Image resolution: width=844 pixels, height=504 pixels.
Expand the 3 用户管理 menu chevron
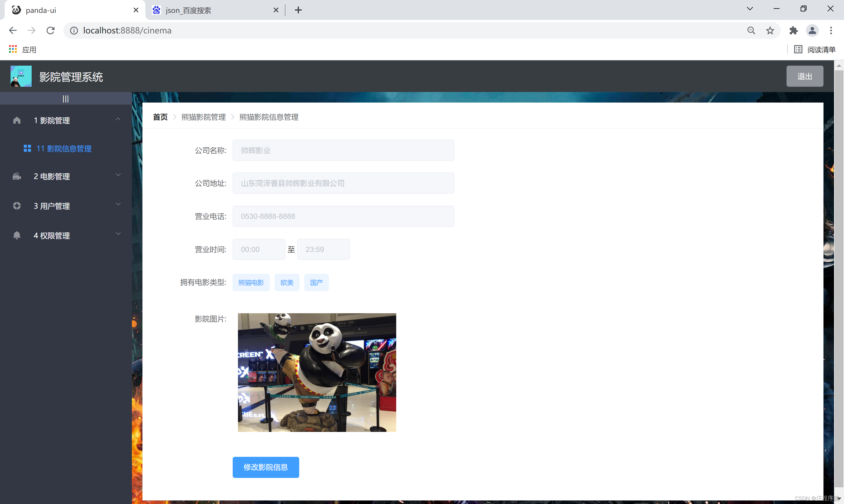click(118, 204)
